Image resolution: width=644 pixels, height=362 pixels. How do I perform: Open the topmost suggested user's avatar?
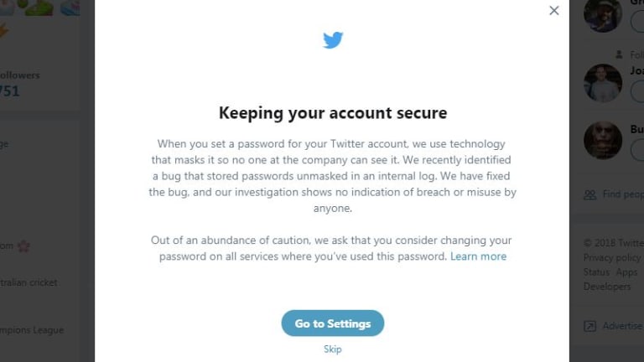(x=603, y=16)
